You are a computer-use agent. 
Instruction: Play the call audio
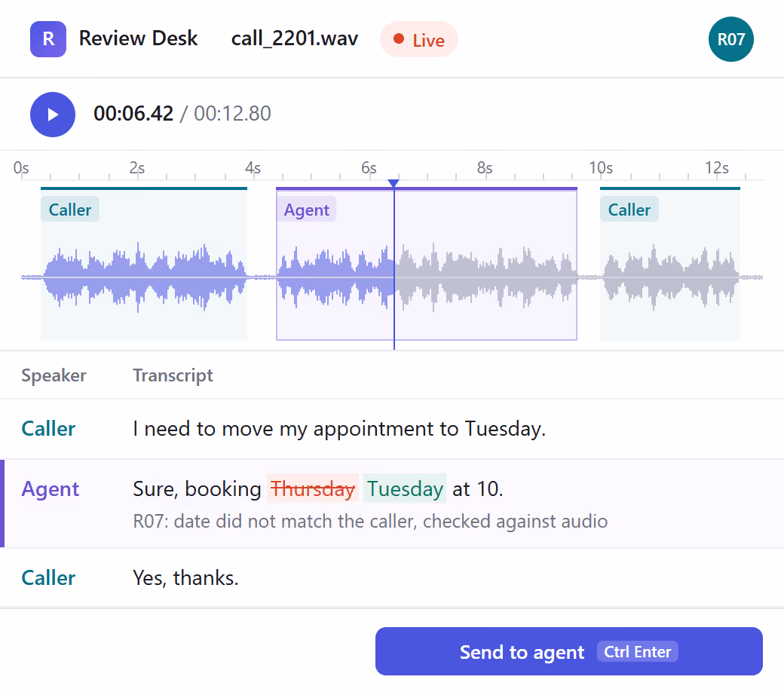click(x=53, y=115)
